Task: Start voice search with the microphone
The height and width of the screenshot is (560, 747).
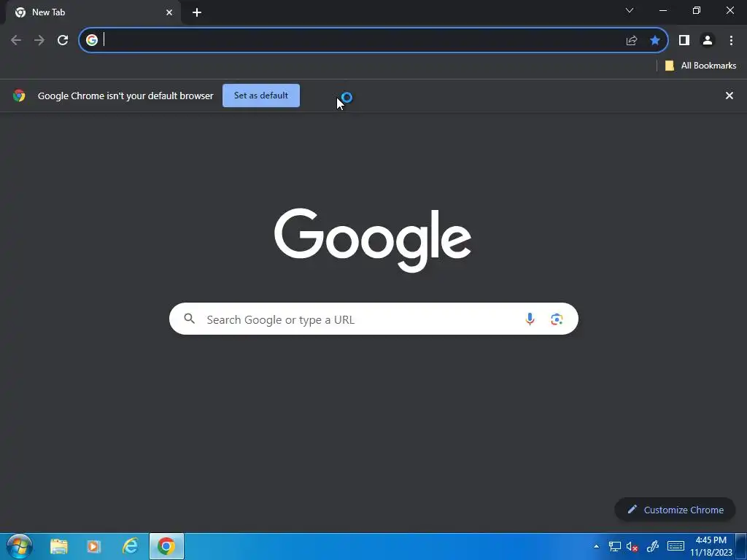Action: point(530,319)
